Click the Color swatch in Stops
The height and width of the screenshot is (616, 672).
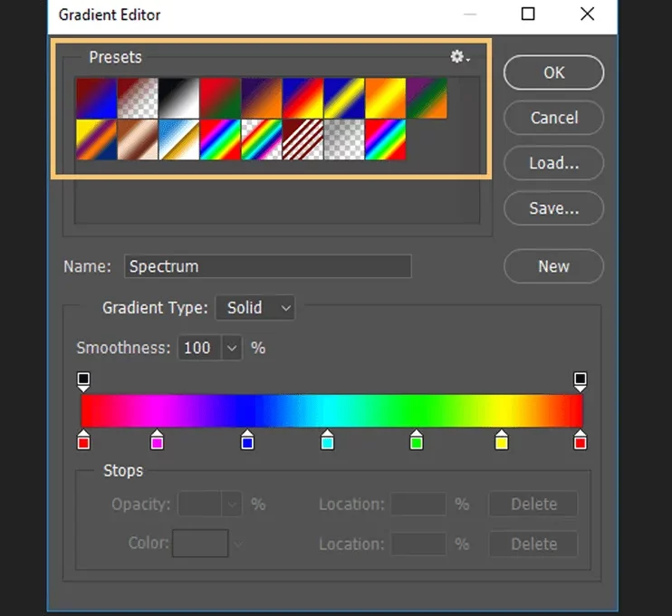(200, 544)
